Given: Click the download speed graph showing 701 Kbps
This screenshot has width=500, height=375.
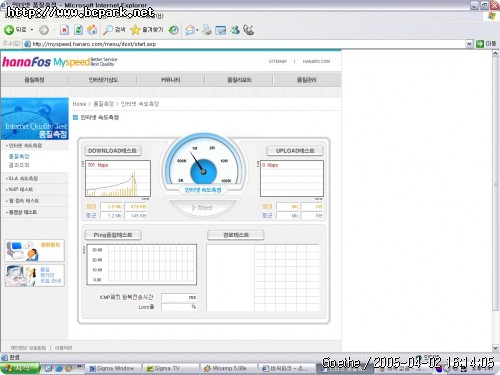Looking at the screenshot, I should coord(118,179).
